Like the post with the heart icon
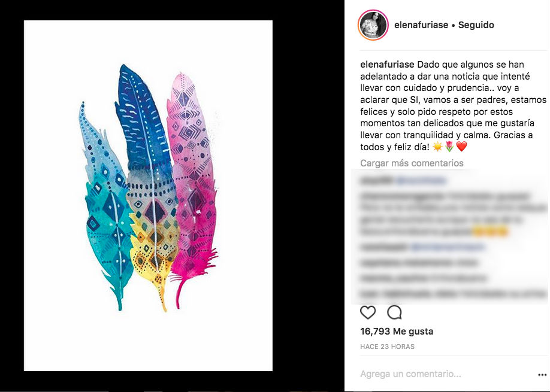Viewport: 550px width, 392px height. coord(368,312)
